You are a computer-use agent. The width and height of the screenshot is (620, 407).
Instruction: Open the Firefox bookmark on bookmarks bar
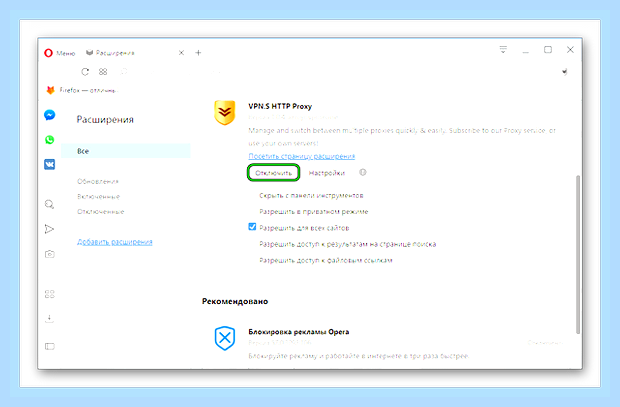(82, 90)
